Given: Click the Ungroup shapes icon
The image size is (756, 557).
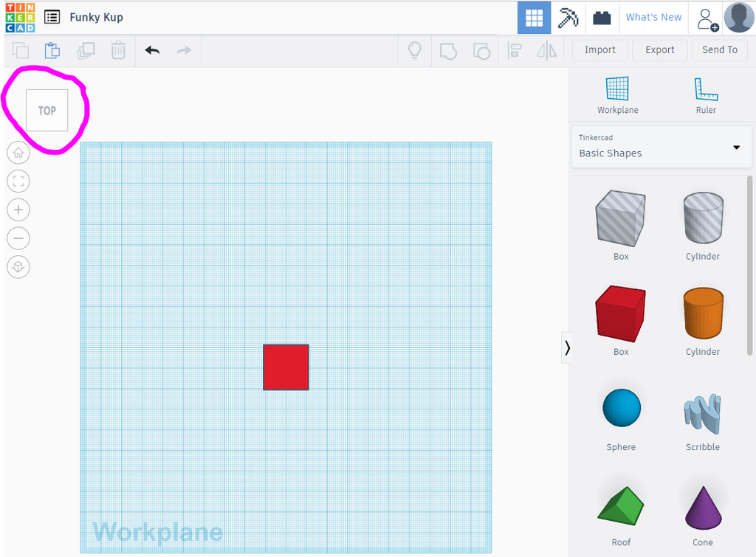Looking at the screenshot, I should click(481, 51).
